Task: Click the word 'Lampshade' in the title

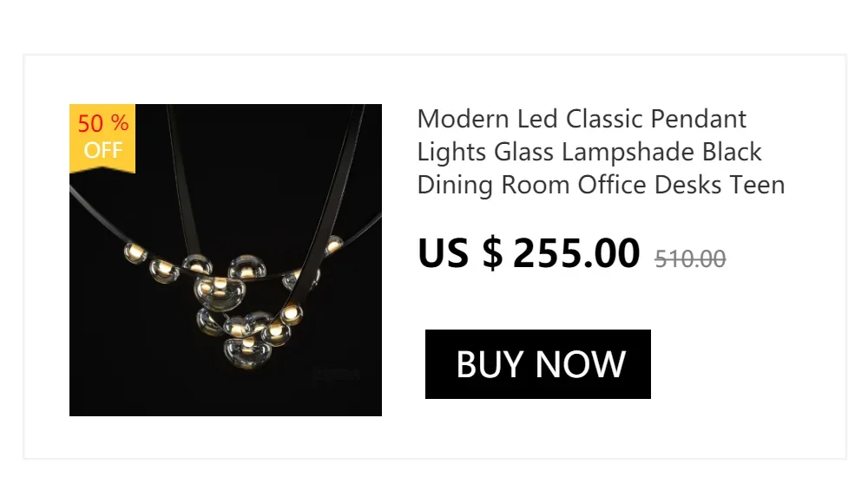Action: click(628, 152)
